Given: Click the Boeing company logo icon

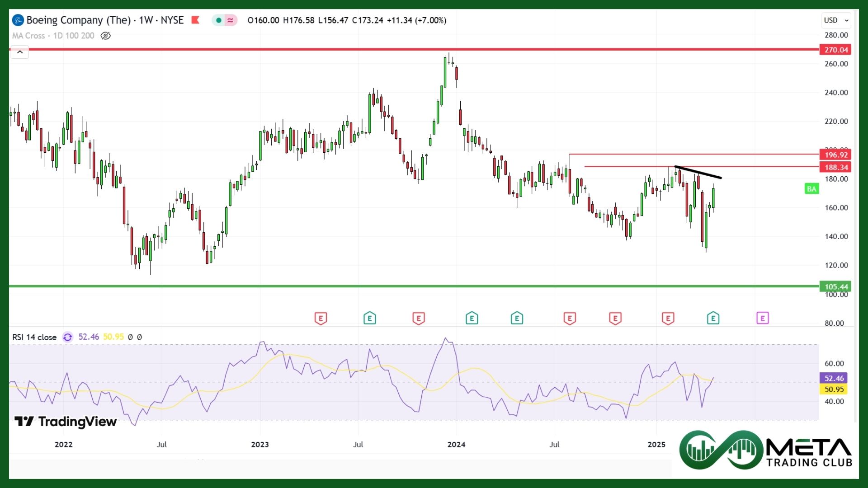Looking at the screenshot, I should pos(18,20).
